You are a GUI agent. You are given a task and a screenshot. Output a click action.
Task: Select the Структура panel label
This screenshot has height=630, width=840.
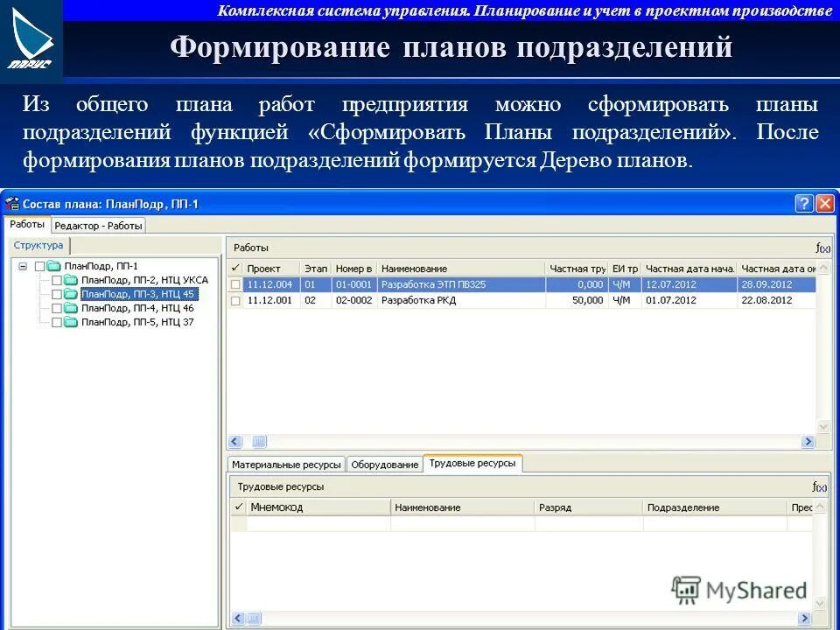38,245
